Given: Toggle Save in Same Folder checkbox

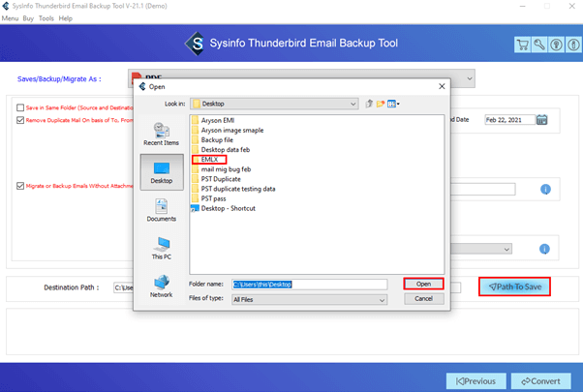Looking at the screenshot, I should point(20,107).
